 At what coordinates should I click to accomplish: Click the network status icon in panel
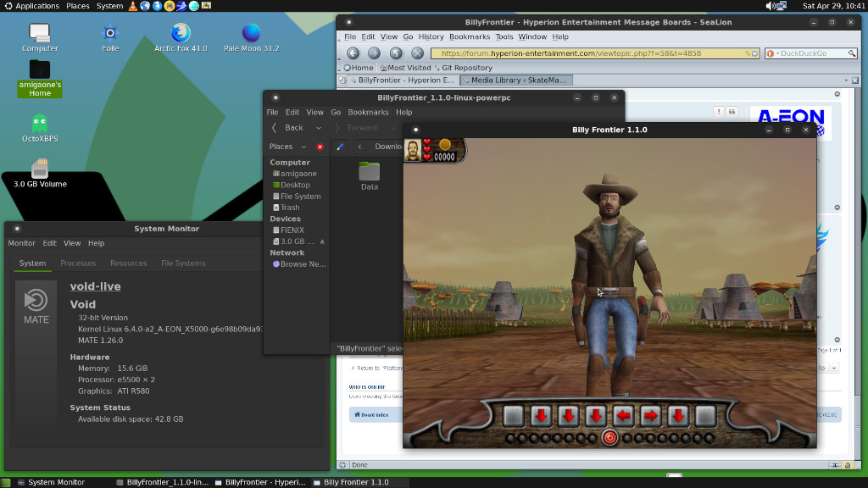[x=782, y=6]
